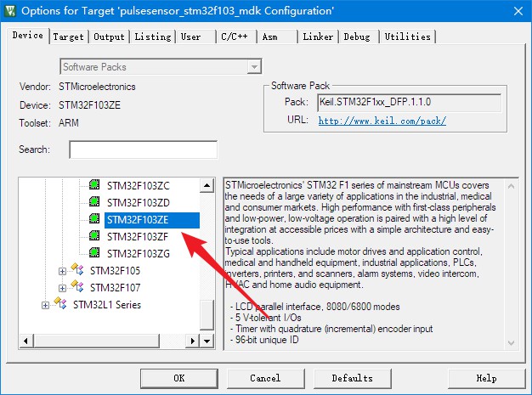
Task: Select STM32F103ZD in device tree
Action: (139, 203)
